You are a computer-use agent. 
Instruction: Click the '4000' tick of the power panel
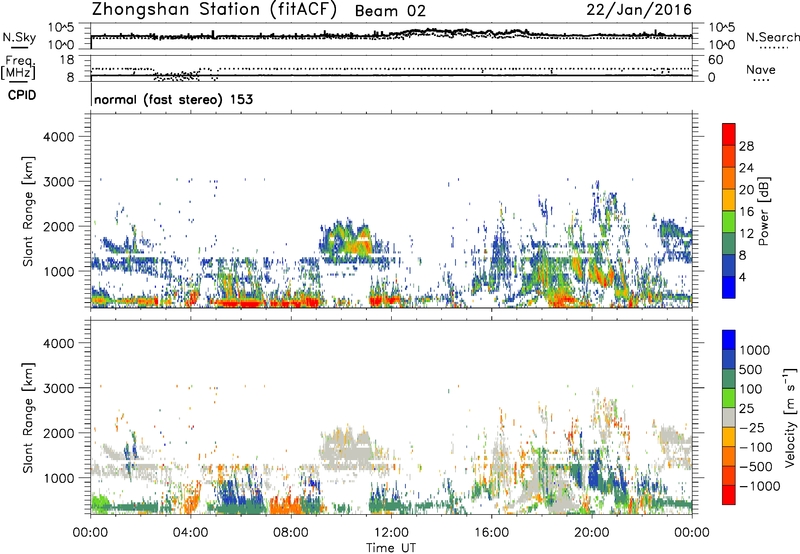click(x=59, y=137)
